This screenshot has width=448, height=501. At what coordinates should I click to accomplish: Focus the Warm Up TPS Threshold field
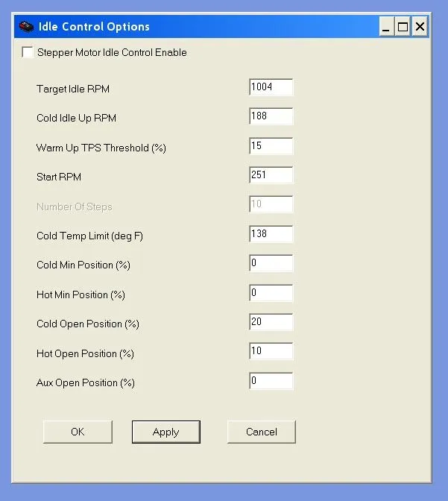[271, 146]
